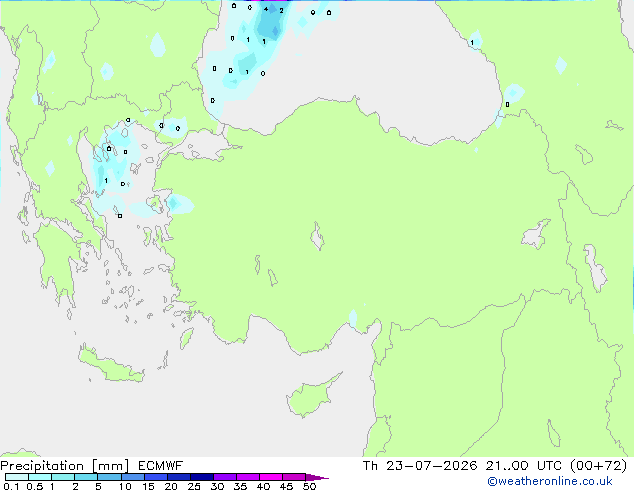Image resolution: width=634 pixels, height=490 pixels.
Task: Click the "35" legend tick label
Action: pos(240,486)
